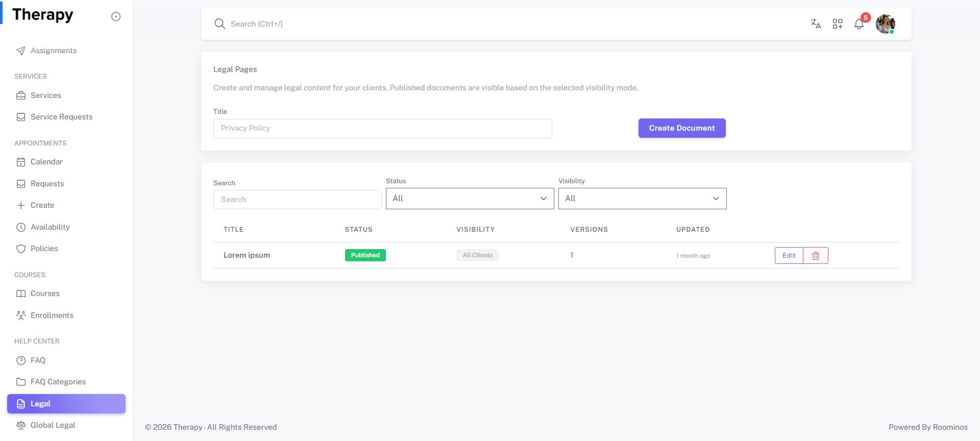Go to the Calendar page
Image resolution: width=980 pixels, height=441 pixels.
(x=46, y=162)
